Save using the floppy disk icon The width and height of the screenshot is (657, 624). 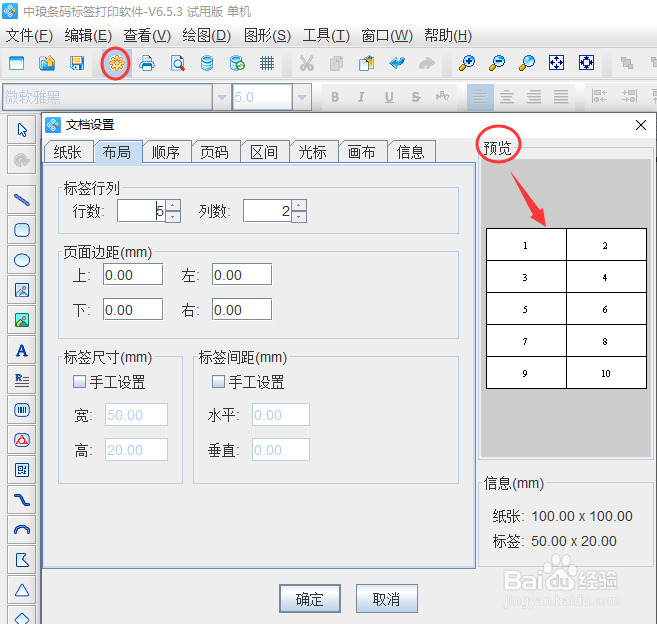point(77,63)
